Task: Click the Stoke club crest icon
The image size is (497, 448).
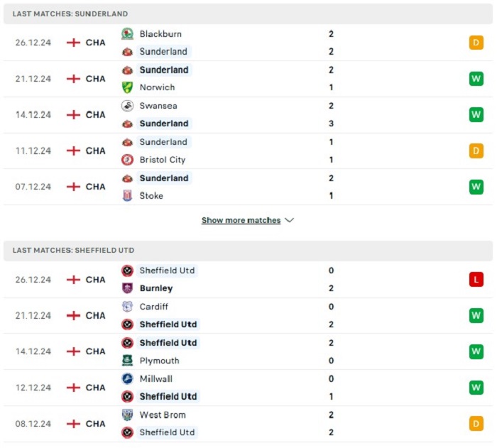Action: [x=127, y=196]
